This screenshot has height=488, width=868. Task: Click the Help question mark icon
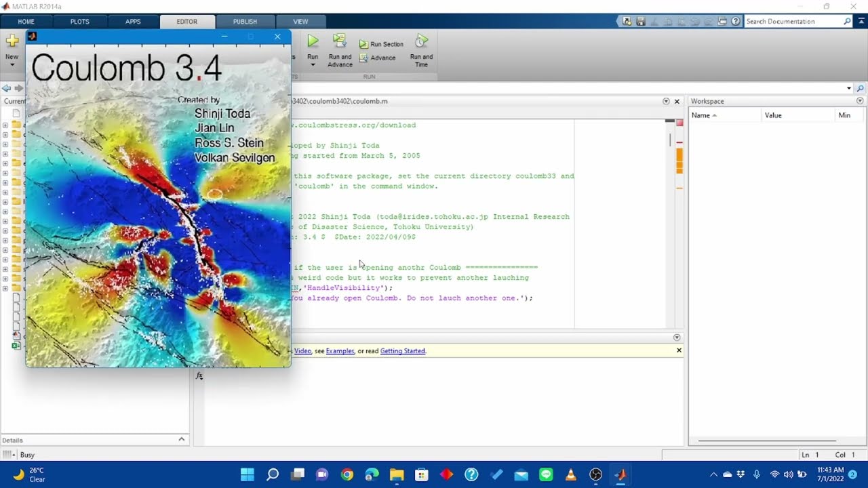736,22
